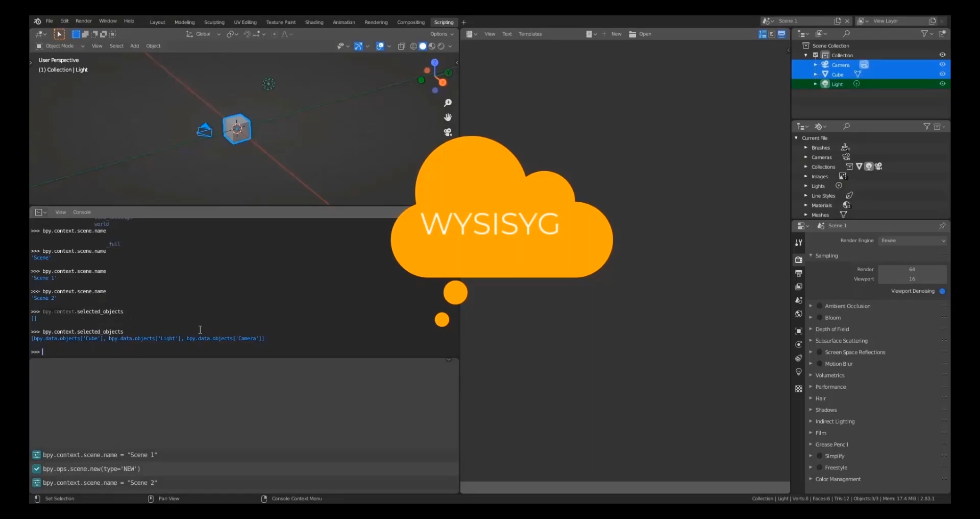Toggle Cube visibility eye in outliner
980x519 pixels.
coord(942,74)
